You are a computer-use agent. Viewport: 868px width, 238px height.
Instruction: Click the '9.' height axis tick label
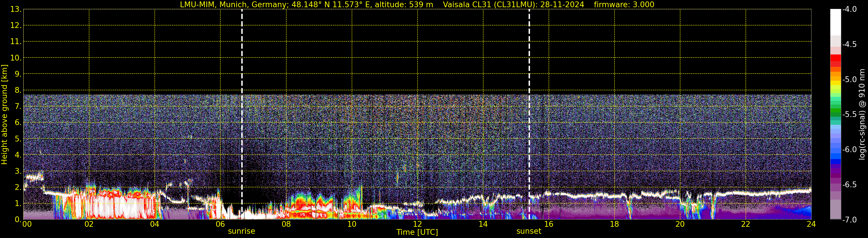[18, 74]
